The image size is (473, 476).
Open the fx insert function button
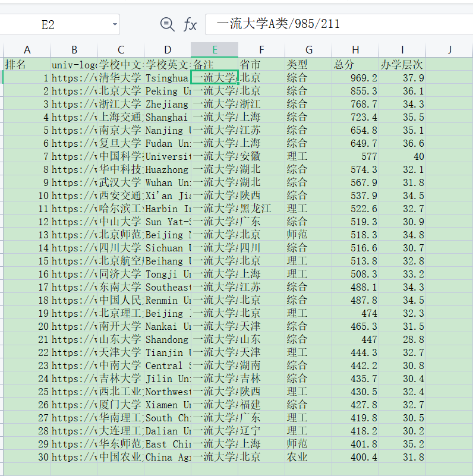point(190,24)
